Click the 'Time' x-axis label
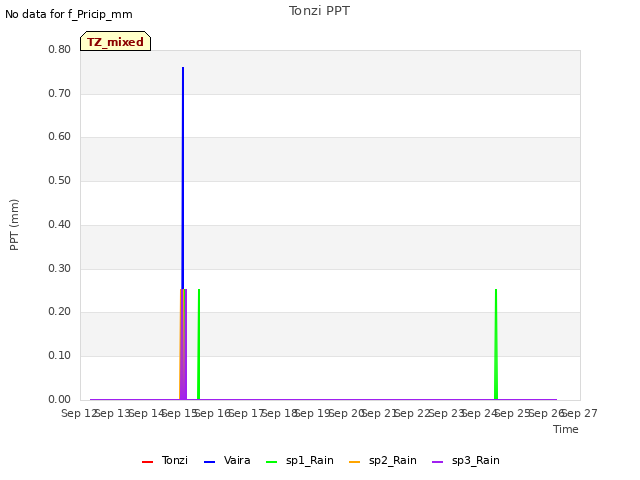This screenshot has width=640, height=480. pos(566,429)
